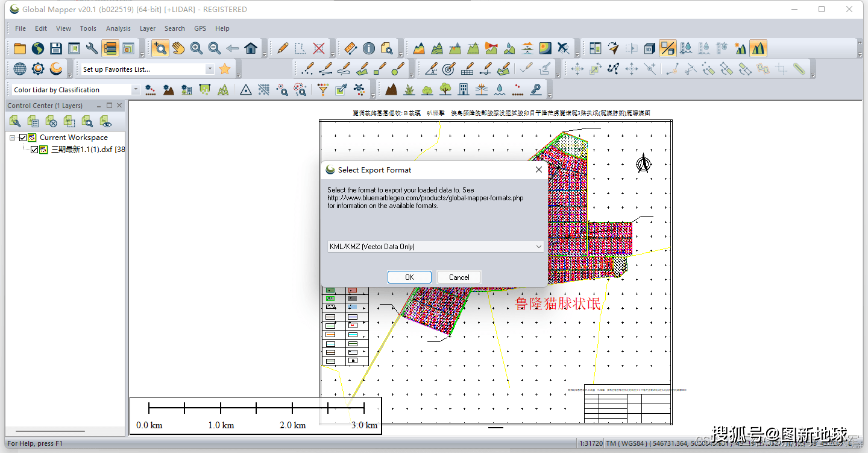This screenshot has width=868, height=453.
Task: Collapse the Current Workspace tree node
Action: [13, 138]
